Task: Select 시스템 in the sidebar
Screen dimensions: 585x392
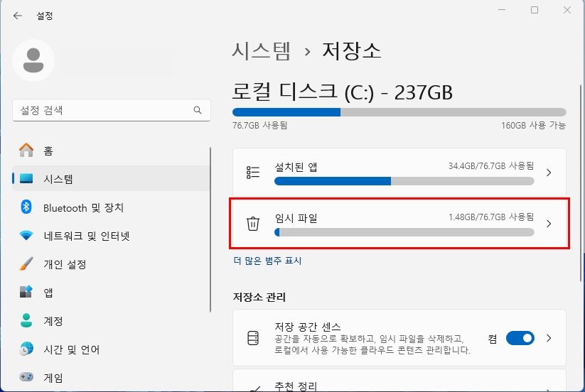Action: pyautogui.click(x=111, y=178)
